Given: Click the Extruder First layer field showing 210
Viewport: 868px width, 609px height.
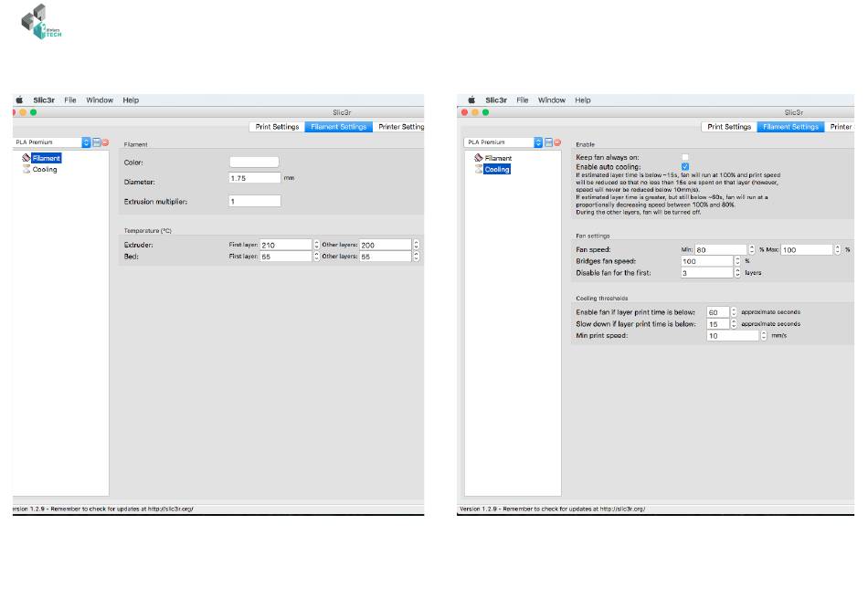Looking at the screenshot, I should click(x=286, y=245).
